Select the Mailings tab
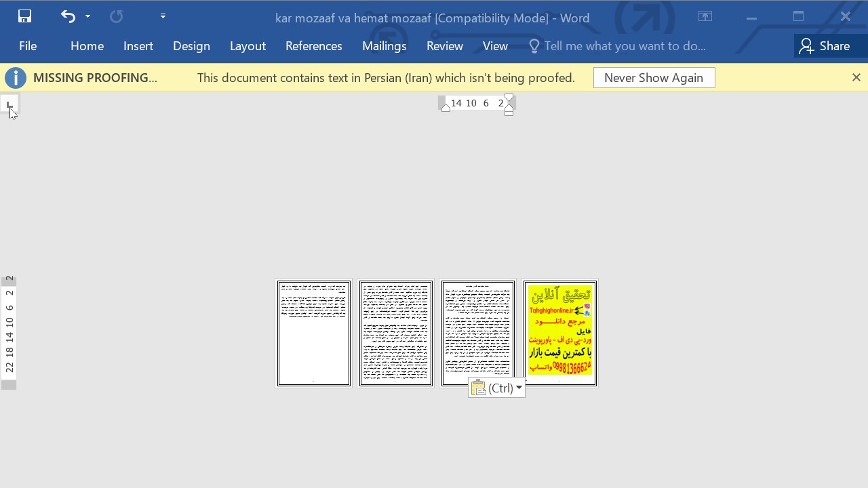Image resolution: width=868 pixels, height=488 pixels. (x=384, y=46)
